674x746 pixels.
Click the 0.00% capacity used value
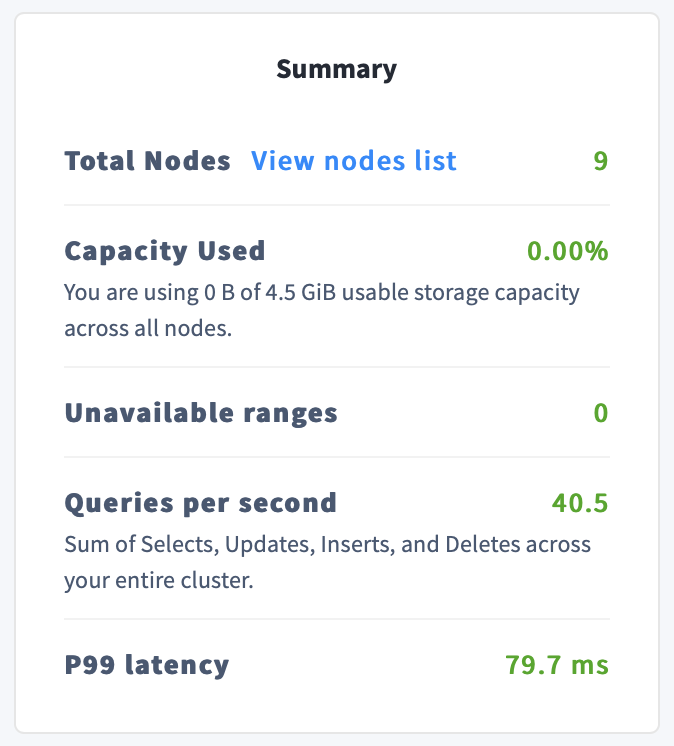click(567, 251)
